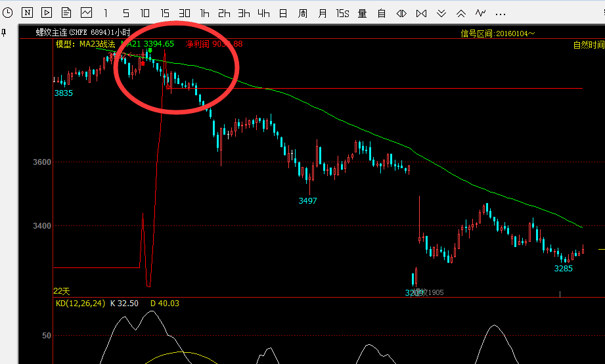Click the boxed play triangle icon
Screen dimensions: 605x364
(x=47, y=12)
